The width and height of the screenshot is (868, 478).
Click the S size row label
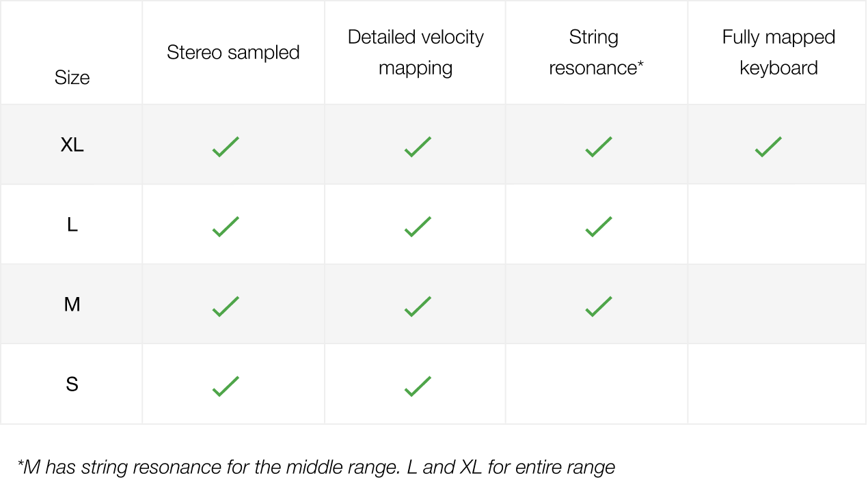click(72, 384)
